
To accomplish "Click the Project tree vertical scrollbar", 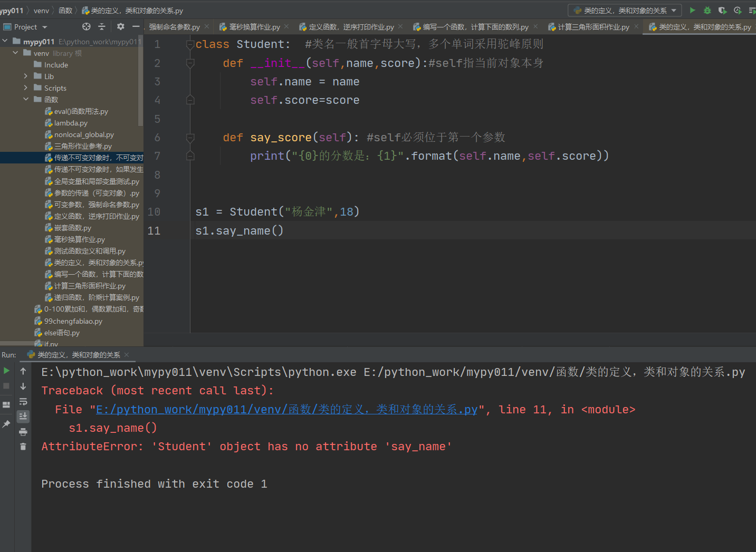I will (140, 82).
